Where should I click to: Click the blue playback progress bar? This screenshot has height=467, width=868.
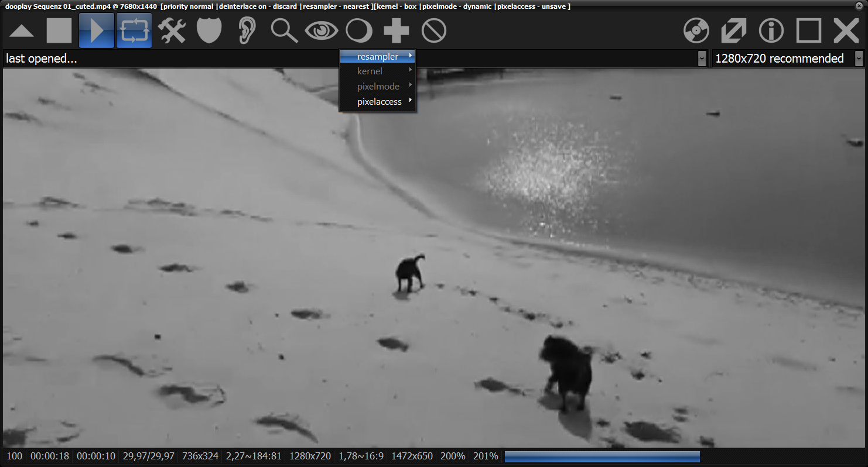click(602, 456)
